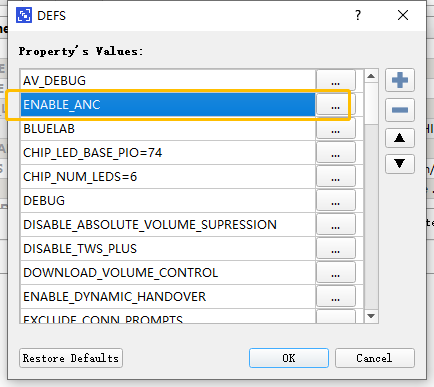Viewport: 434px width, 387px height.
Task: Select the DISABLE_TWS_PLUS list entry
Action: [168, 249]
